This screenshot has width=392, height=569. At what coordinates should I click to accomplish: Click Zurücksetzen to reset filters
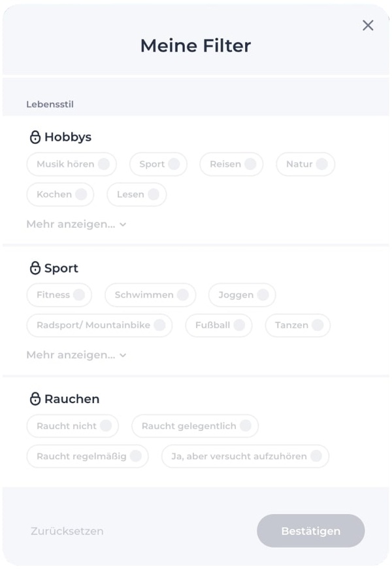tap(67, 531)
